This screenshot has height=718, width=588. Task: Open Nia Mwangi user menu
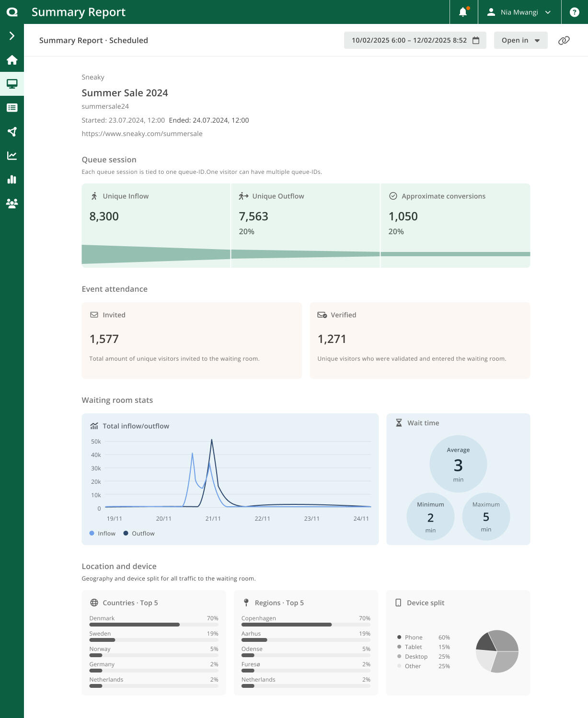(x=519, y=12)
